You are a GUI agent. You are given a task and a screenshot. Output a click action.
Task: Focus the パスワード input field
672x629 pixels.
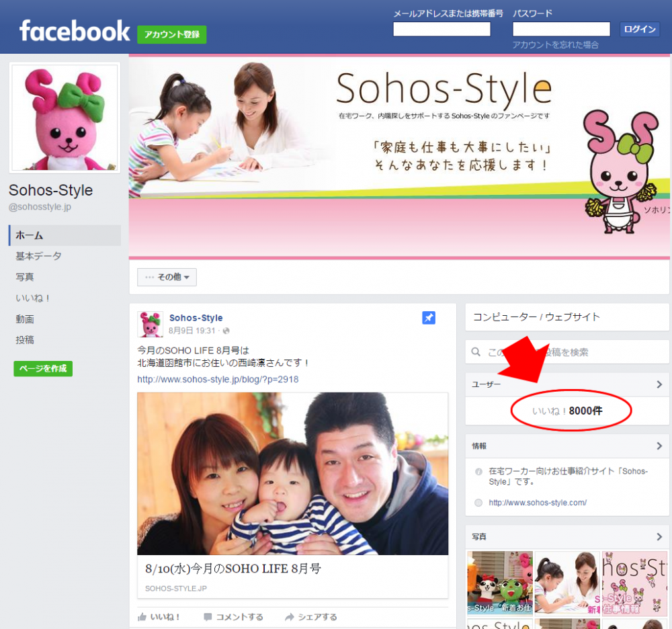coord(561,29)
